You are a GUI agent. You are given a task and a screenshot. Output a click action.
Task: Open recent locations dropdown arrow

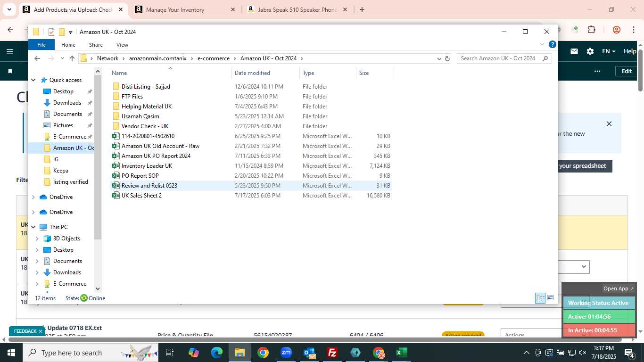[x=62, y=58]
